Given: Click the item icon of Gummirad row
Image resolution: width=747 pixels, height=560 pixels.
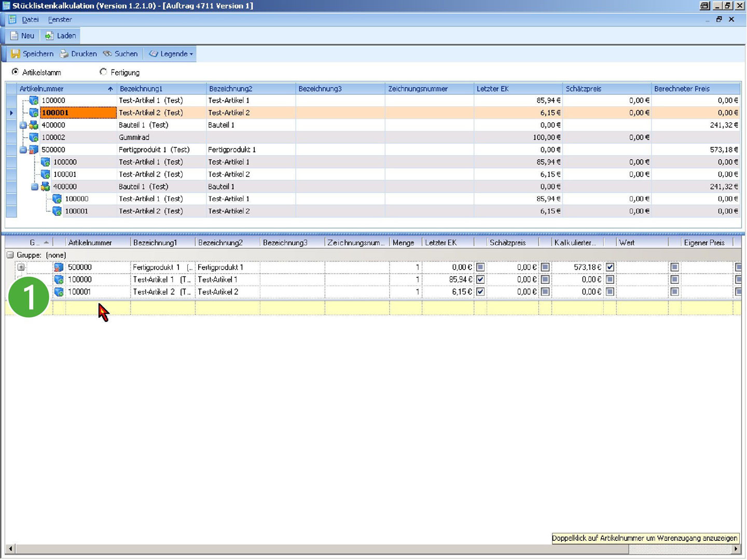Looking at the screenshot, I should (x=34, y=137).
